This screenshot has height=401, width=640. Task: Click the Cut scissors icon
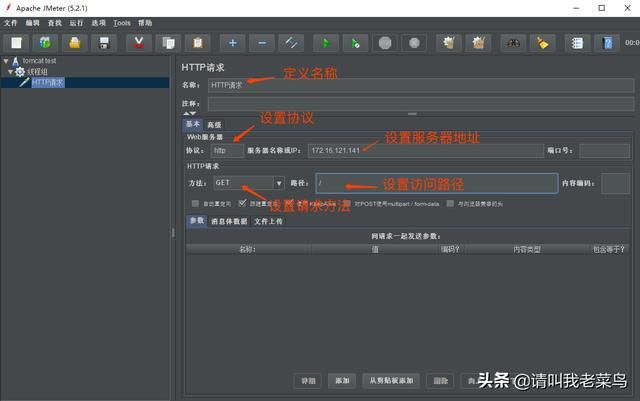click(x=139, y=43)
